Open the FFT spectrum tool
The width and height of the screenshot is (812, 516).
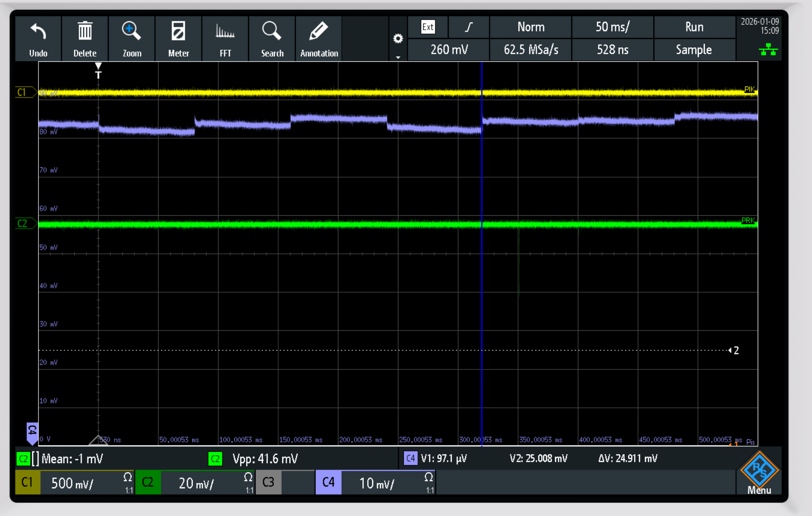[x=225, y=33]
